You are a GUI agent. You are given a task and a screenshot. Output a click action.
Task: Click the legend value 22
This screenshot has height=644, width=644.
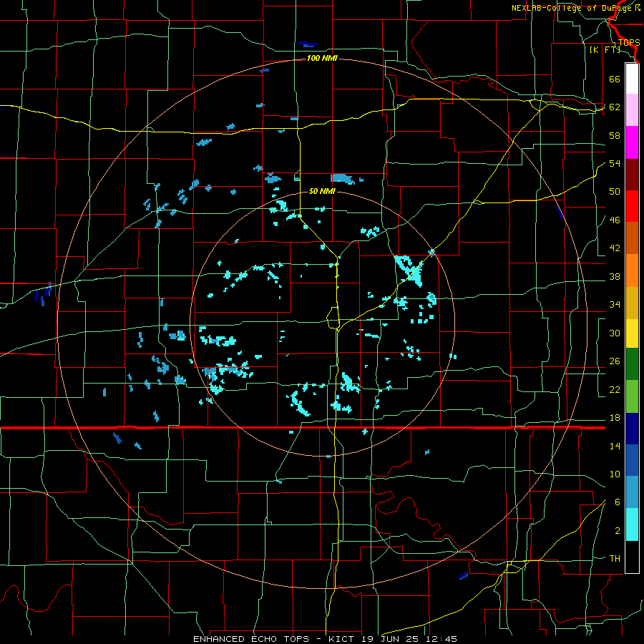tap(615, 389)
